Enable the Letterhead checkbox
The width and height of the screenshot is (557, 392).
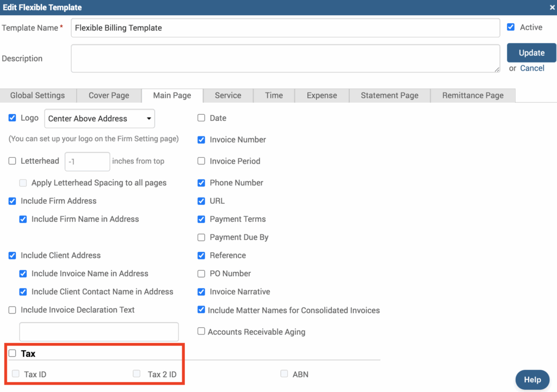point(13,161)
